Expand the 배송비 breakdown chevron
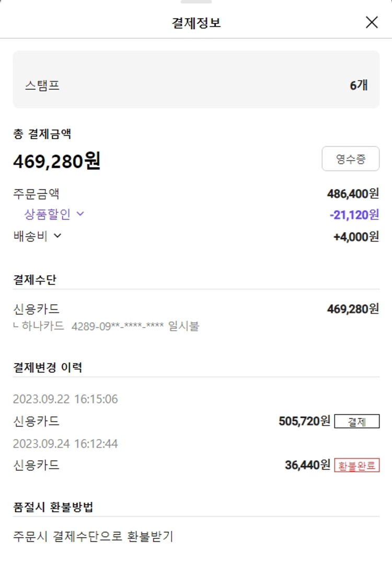The height and width of the screenshot is (578, 392). click(57, 236)
